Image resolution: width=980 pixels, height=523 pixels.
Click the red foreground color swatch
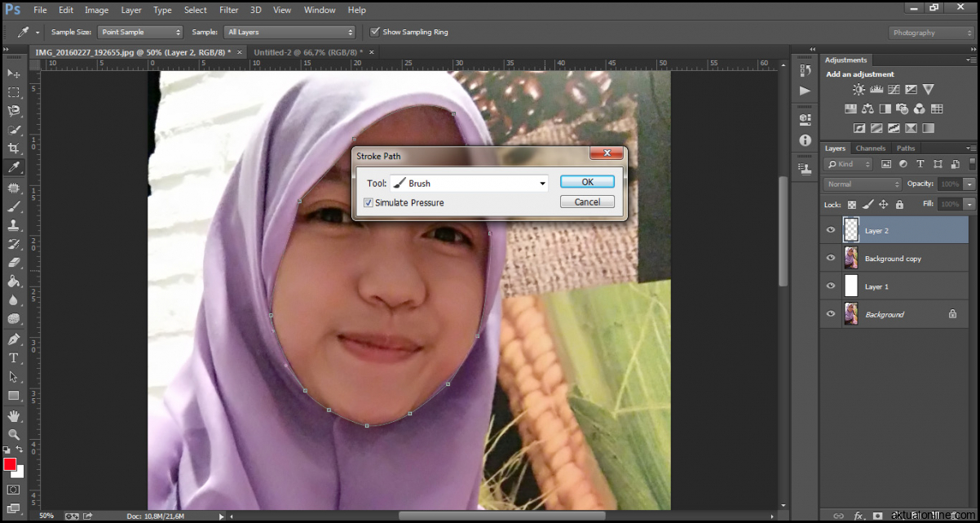click(x=10, y=463)
